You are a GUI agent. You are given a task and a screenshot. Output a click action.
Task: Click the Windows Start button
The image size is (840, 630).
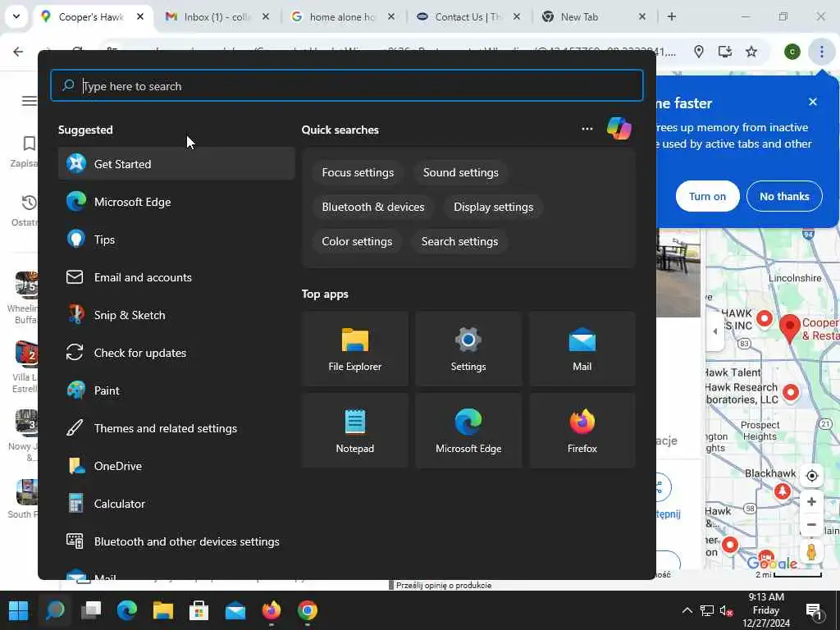[18, 610]
